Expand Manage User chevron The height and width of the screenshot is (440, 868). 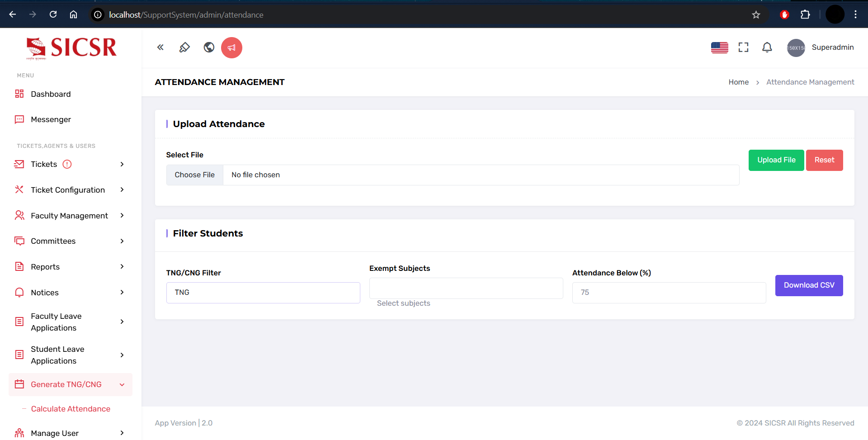122,433
